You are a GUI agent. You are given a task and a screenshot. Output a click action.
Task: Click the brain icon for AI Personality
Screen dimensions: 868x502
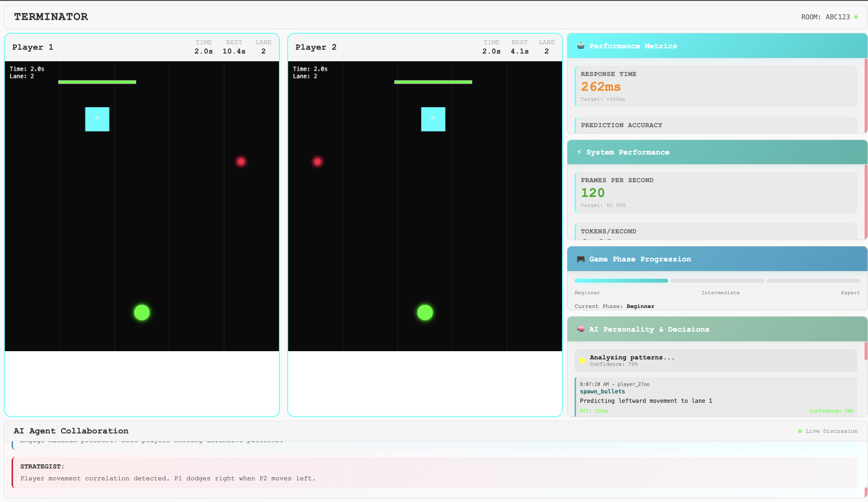pos(581,329)
